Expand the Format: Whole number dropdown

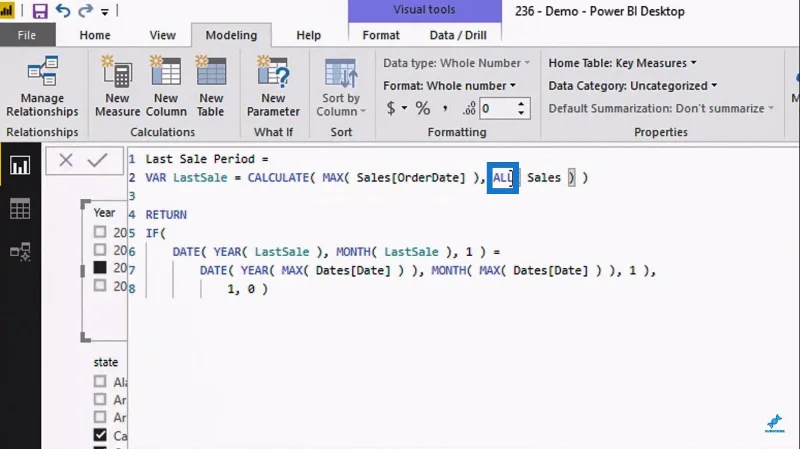click(x=449, y=86)
